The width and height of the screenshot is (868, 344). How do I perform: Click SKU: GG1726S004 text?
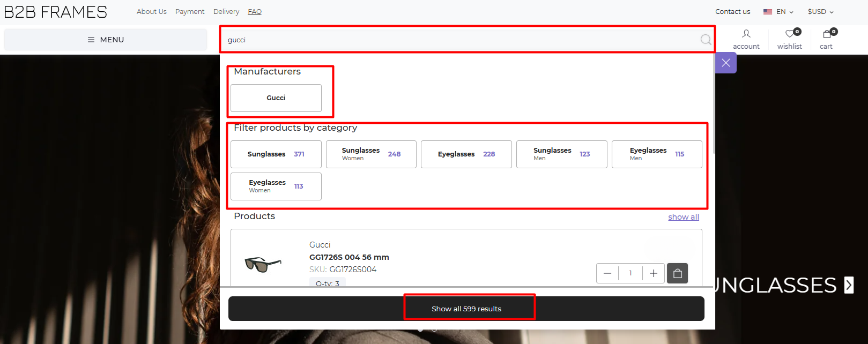[343, 270]
